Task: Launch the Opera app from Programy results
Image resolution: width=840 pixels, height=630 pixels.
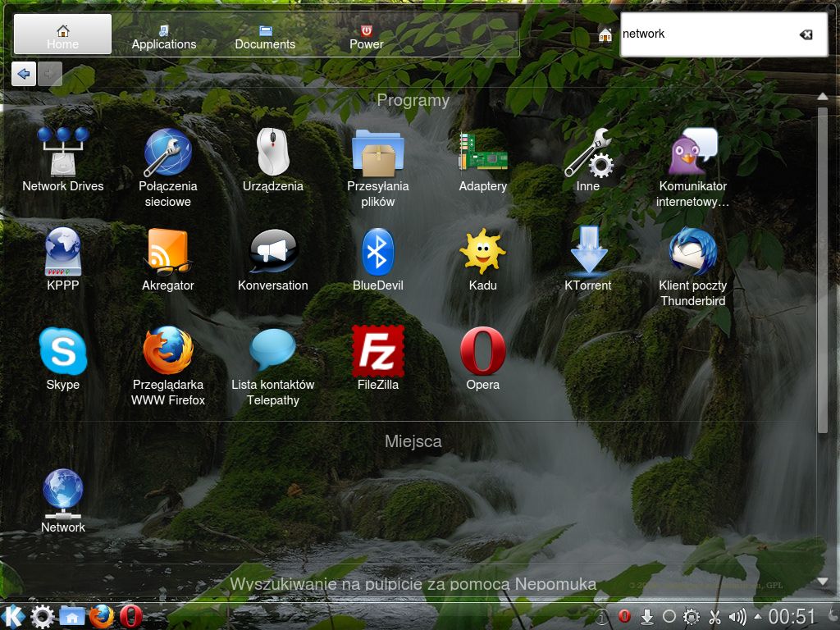Action: (x=482, y=358)
